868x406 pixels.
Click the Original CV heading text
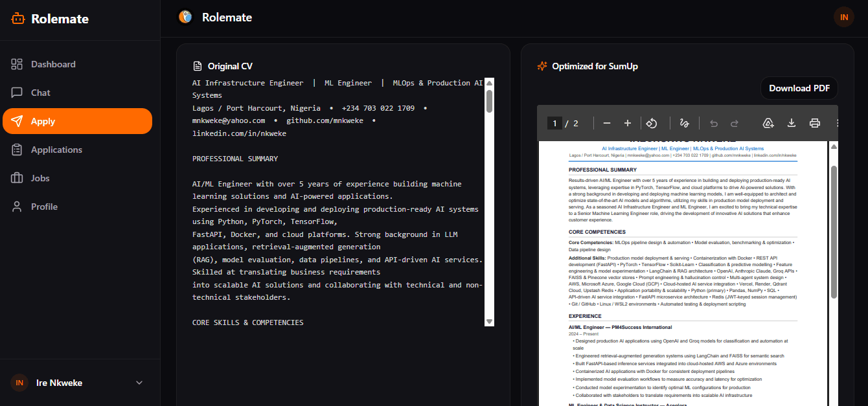(x=230, y=66)
